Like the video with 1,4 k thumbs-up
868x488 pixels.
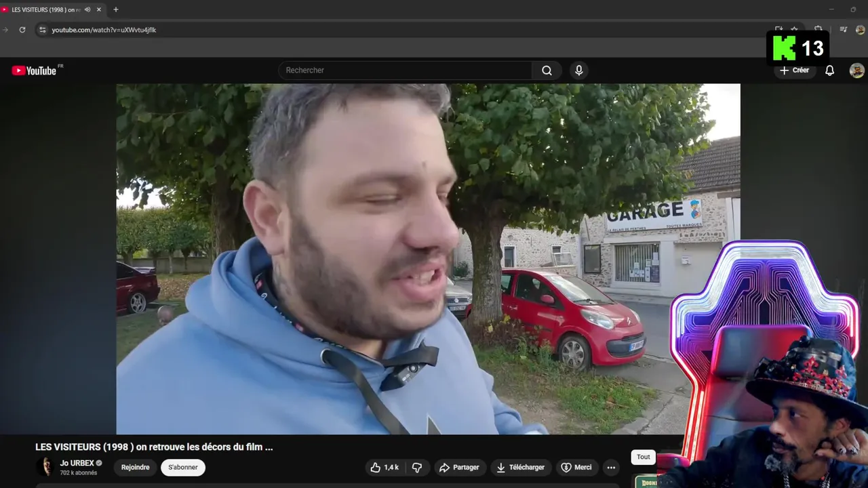click(x=384, y=468)
